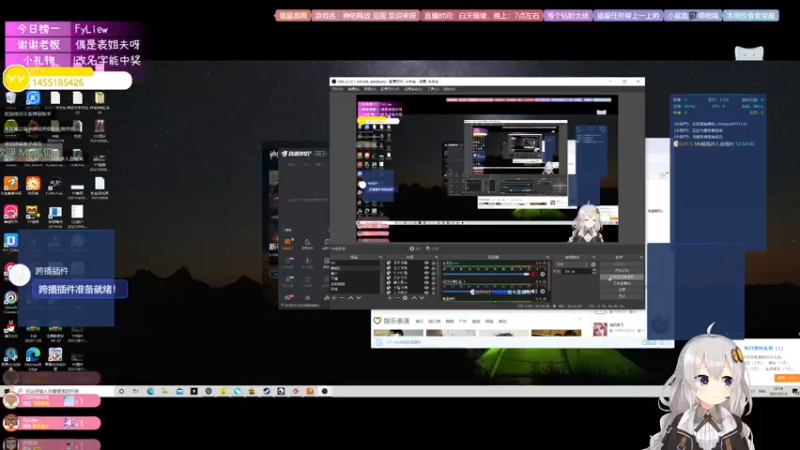800x450 pixels.
Task: Click 直播伴侣 title in window behind OBS
Action: (299, 154)
